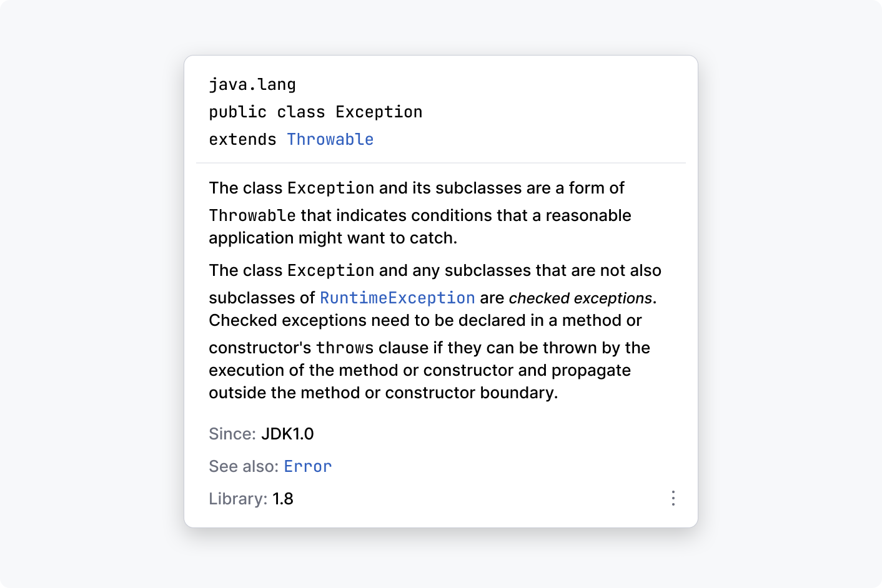The width and height of the screenshot is (882, 588).
Task: Click the horizontal divider below the class signature
Action: coord(440,163)
